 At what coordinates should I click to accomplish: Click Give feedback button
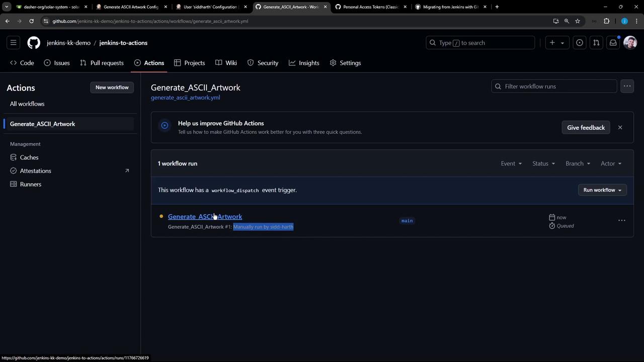[586, 128]
